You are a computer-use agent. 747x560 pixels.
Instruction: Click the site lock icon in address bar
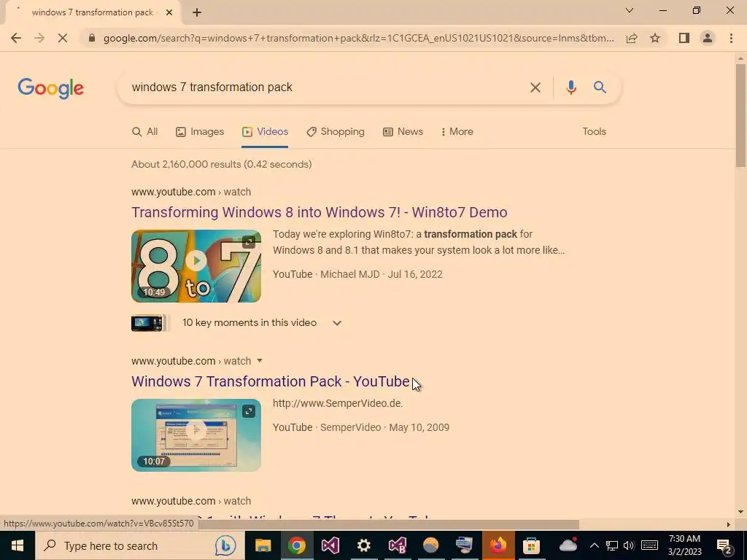tap(92, 38)
